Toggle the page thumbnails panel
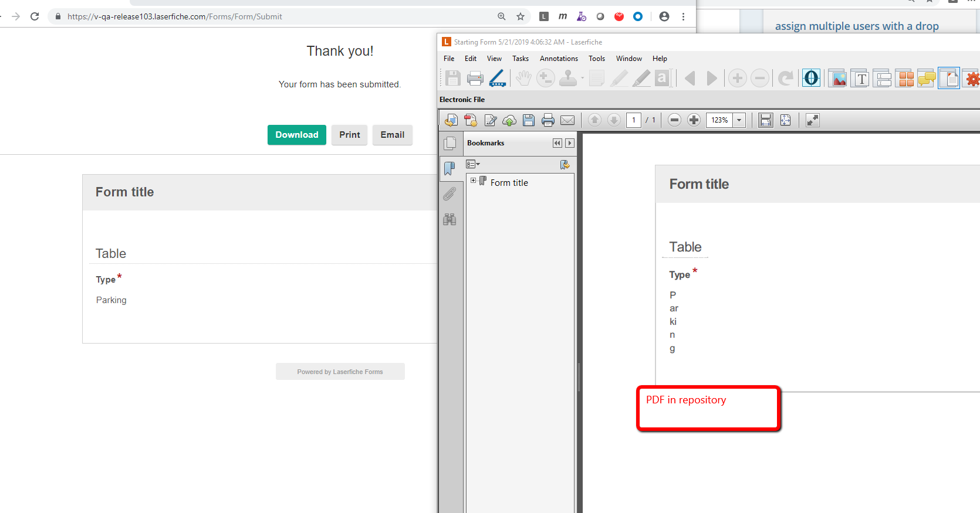This screenshot has height=513, width=980. coord(450,143)
